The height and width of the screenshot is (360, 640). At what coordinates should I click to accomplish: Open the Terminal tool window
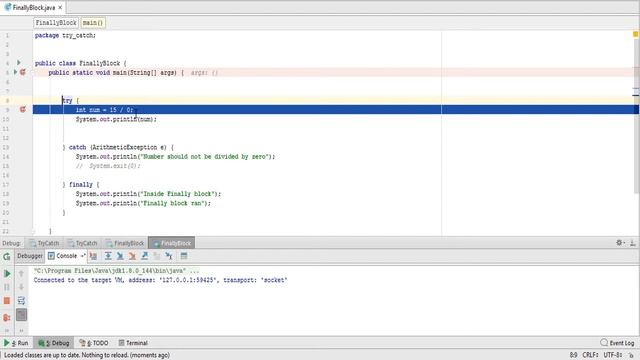[x=133, y=343]
